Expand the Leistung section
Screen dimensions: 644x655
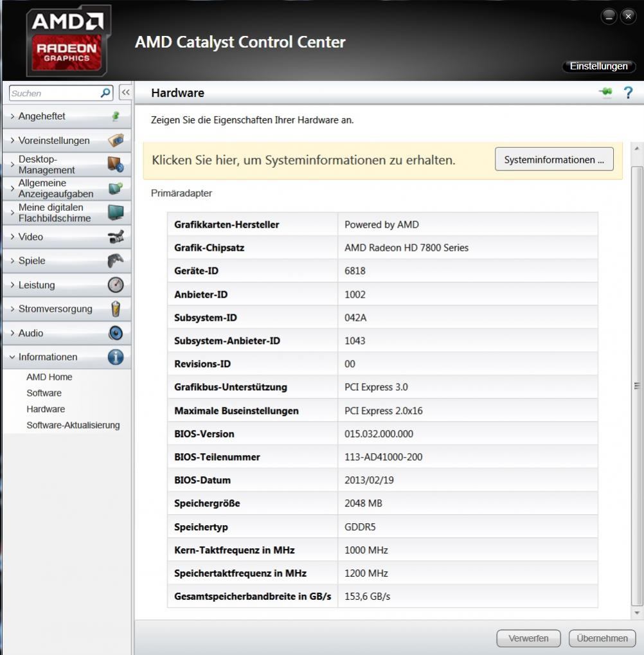tap(67, 285)
